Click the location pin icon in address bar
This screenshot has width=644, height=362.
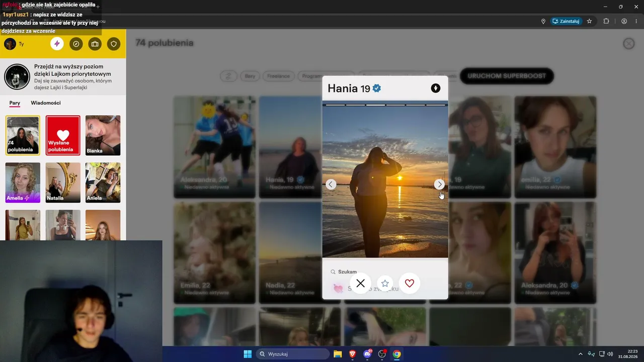click(x=543, y=21)
